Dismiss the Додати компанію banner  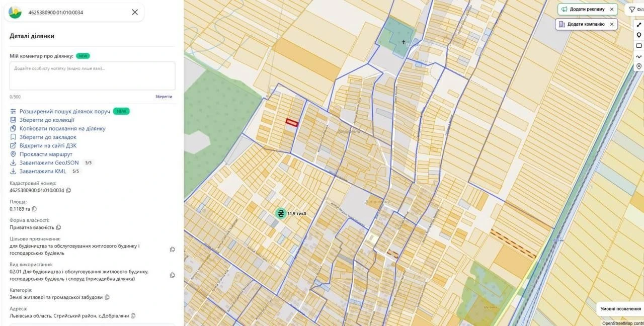(612, 24)
